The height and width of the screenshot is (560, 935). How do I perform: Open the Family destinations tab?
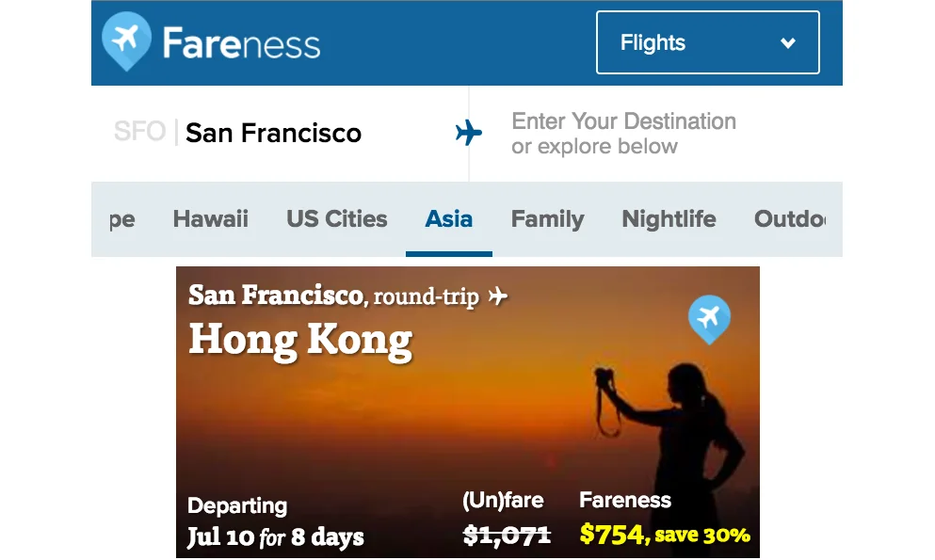click(547, 219)
